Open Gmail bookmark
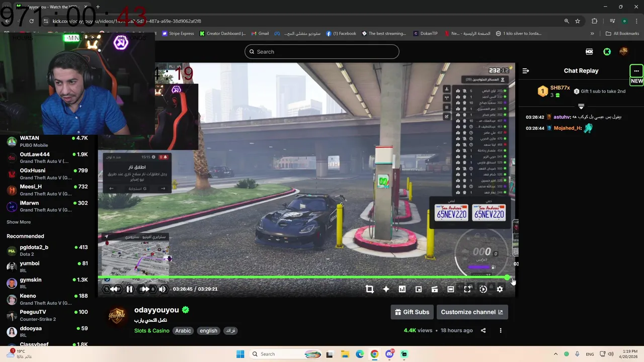Screen dimensions: 644x362 (x=260, y=34)
